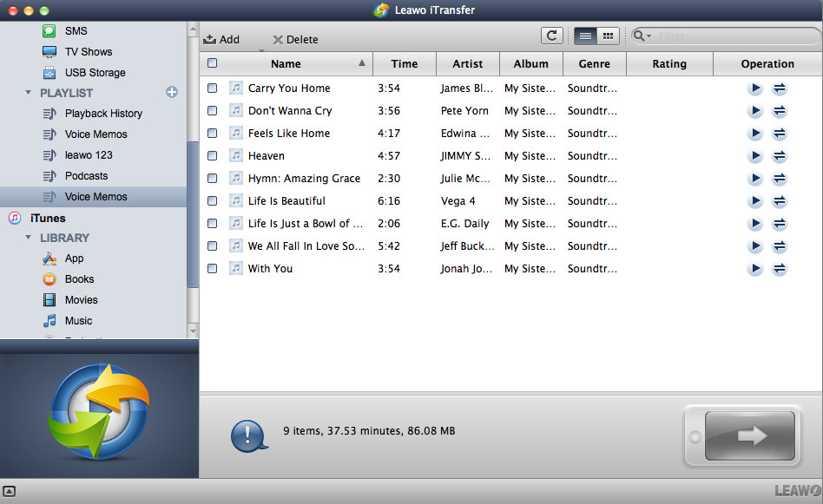Click the large transfer arrow button

[749, 435]
